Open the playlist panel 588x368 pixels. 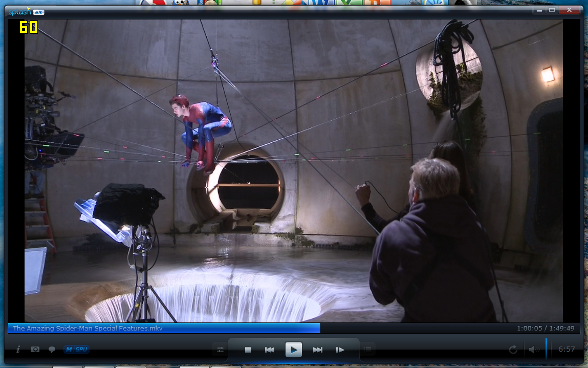pyautogui.click(x=368, y=350)
